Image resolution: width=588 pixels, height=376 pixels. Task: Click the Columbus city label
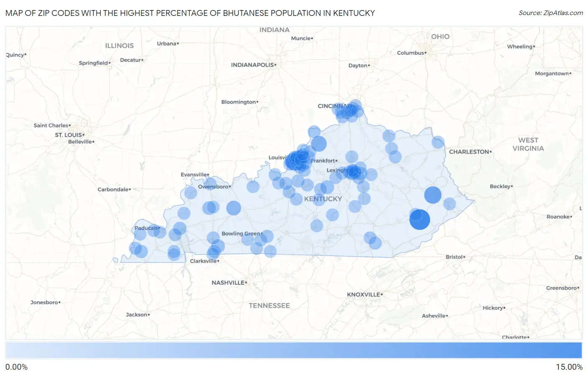[411, 53]
